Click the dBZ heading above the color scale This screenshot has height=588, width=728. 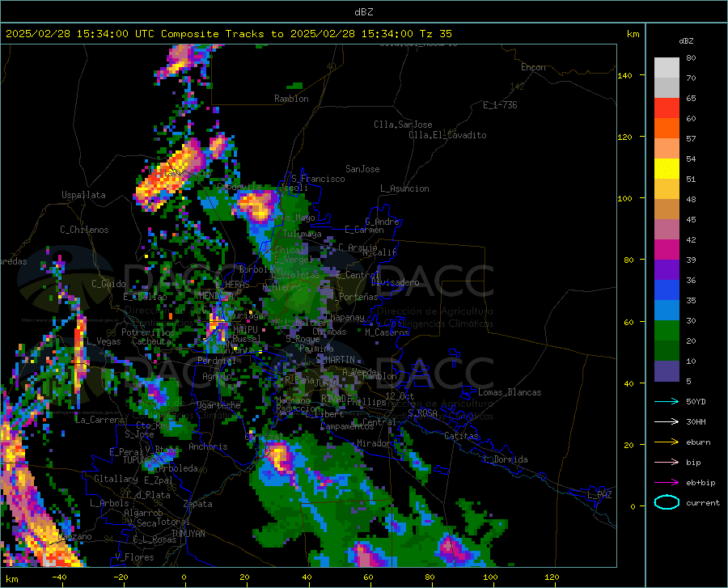coord(686,40)
